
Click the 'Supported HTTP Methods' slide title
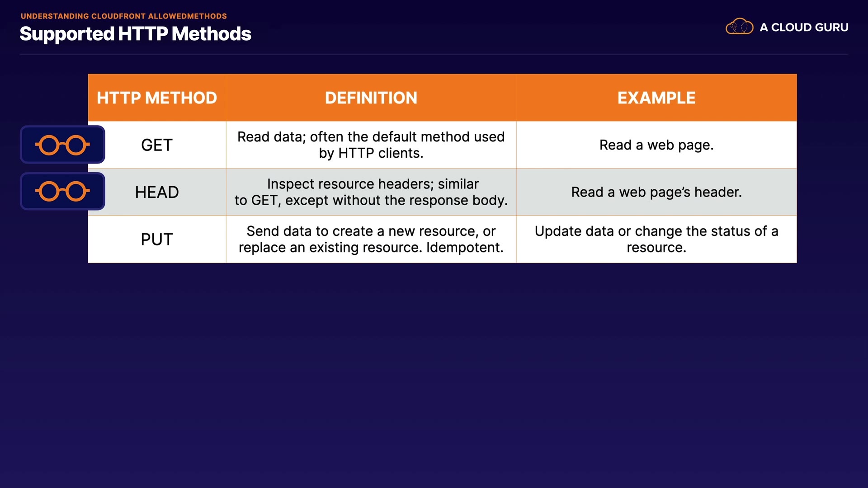pos(135,34)
